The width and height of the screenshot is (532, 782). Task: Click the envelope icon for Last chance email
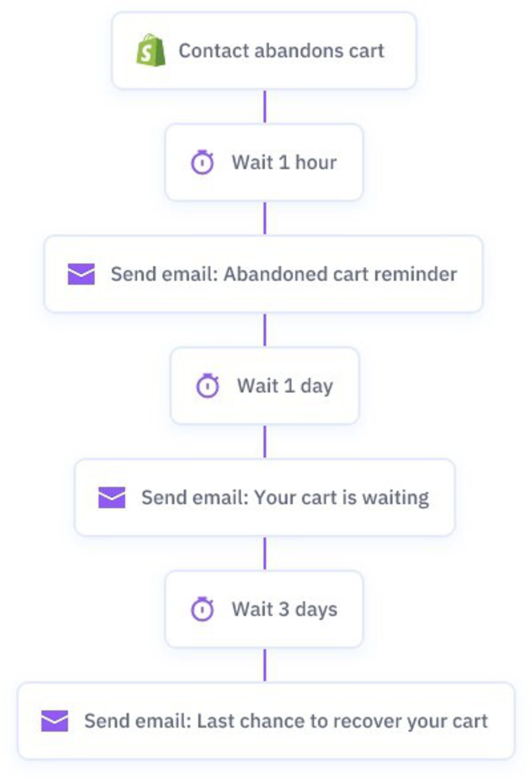click(x=55, y=721)
